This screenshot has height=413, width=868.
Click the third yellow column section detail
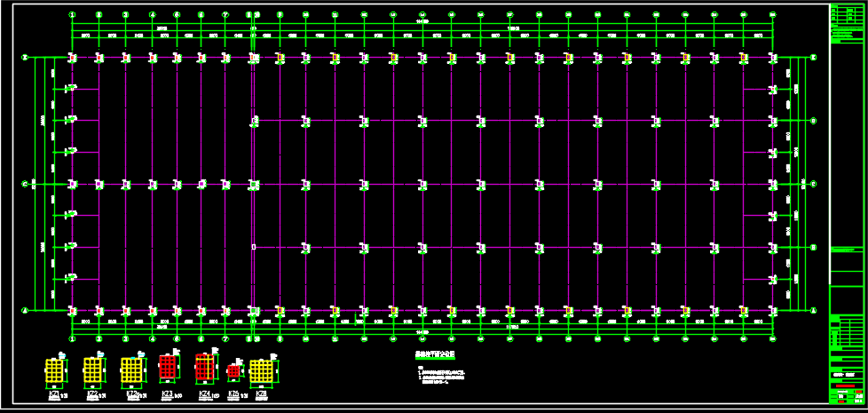pyautogui.click(x=131, y=370)
